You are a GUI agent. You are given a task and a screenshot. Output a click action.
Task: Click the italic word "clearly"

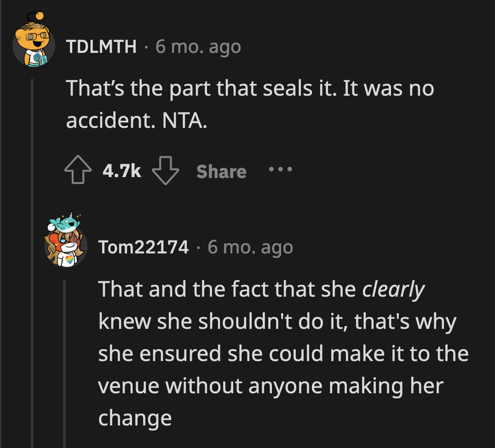click(393, 289)
